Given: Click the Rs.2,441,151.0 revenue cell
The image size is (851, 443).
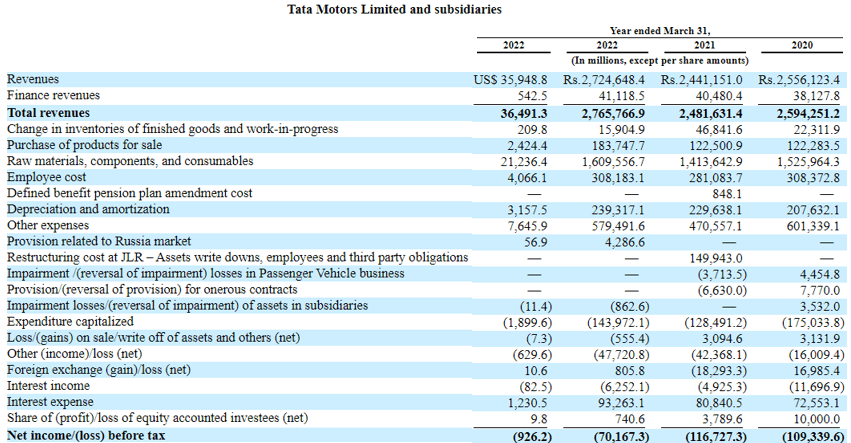Looking at the screenshot, I should point(702,80).
